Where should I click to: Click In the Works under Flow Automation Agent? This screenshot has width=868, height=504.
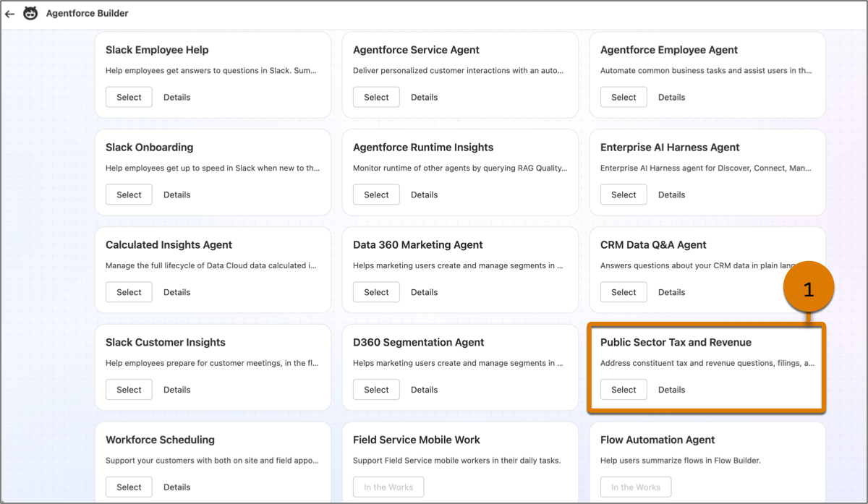(x=636, y=487)
